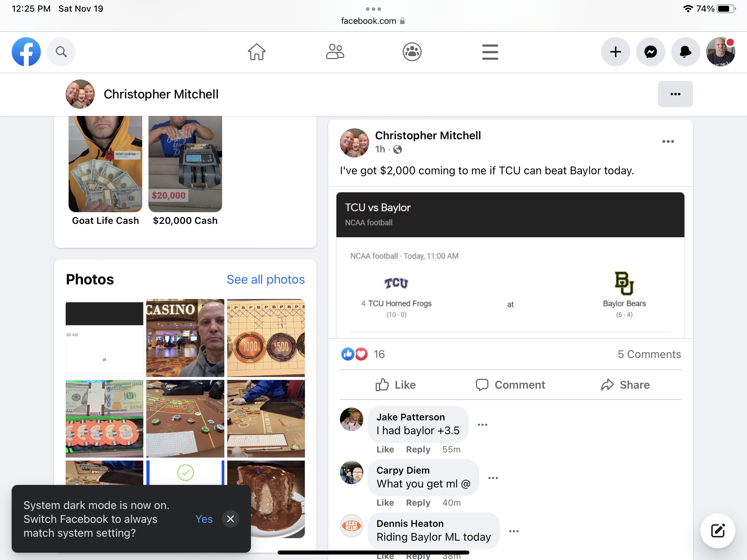Dismiss the dark mode notification

click(231, 519)
